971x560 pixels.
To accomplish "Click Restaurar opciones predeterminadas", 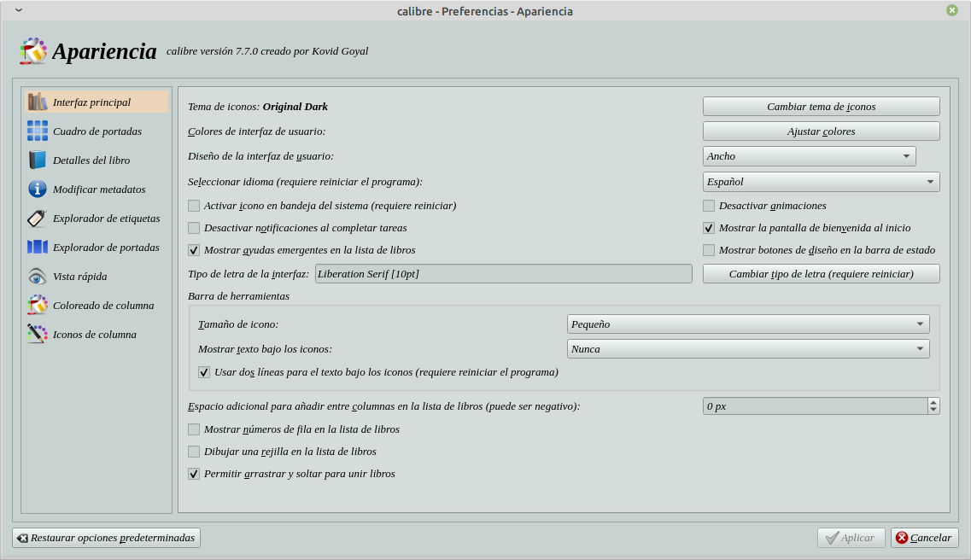I will pyautogui.click(x=106, y=538).
